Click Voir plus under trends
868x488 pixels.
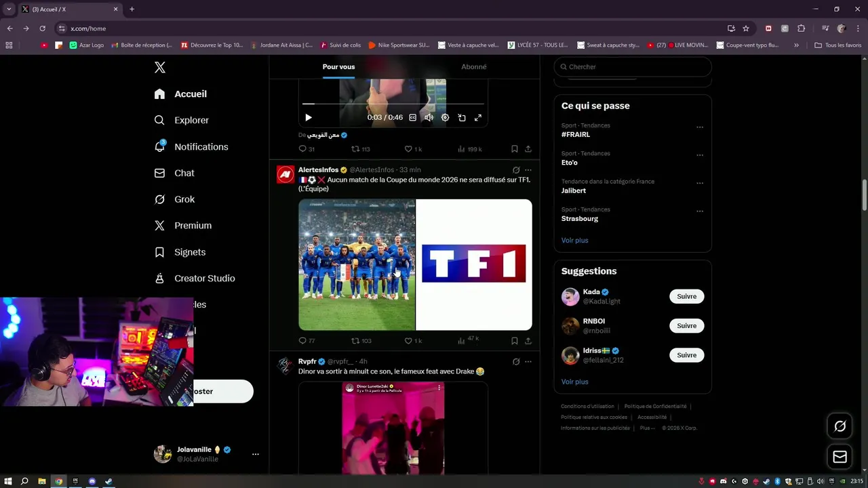[574, 240]
